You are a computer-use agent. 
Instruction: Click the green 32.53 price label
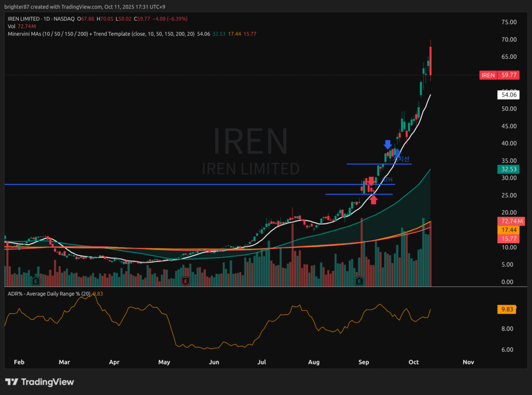tap(507, 169)
